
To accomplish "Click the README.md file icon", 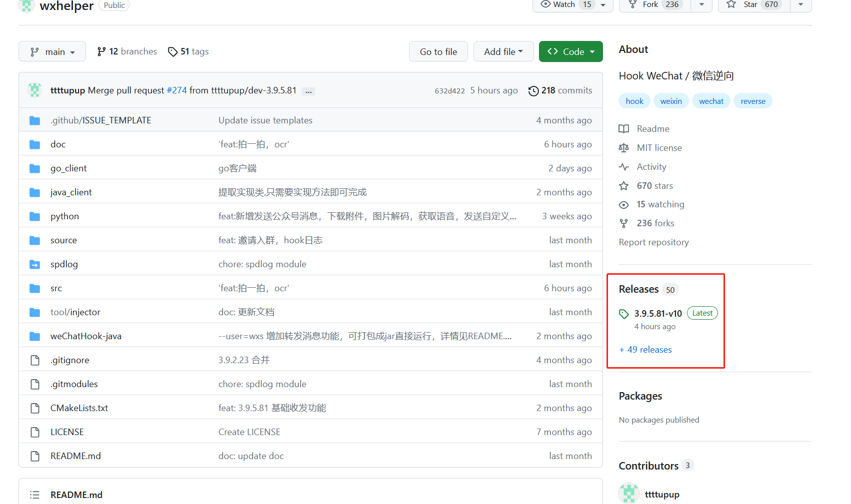I will (34, 456).
